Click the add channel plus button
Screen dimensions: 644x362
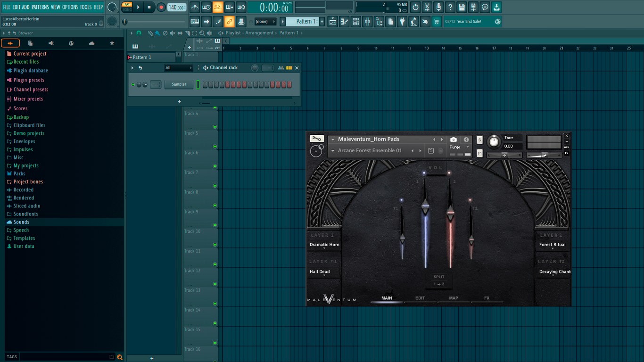pos(179,101)
